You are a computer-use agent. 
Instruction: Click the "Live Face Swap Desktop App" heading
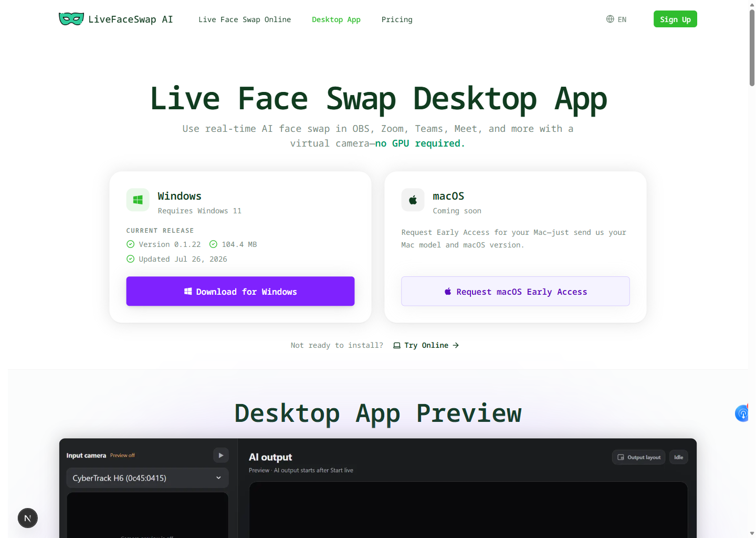click(378, 99)
